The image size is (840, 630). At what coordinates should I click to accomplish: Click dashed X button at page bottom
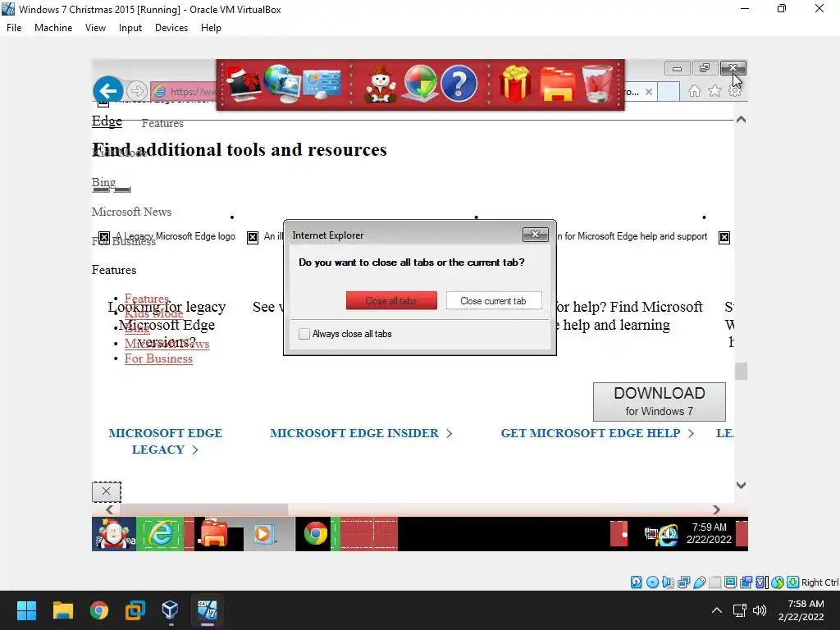click(106, 491)
